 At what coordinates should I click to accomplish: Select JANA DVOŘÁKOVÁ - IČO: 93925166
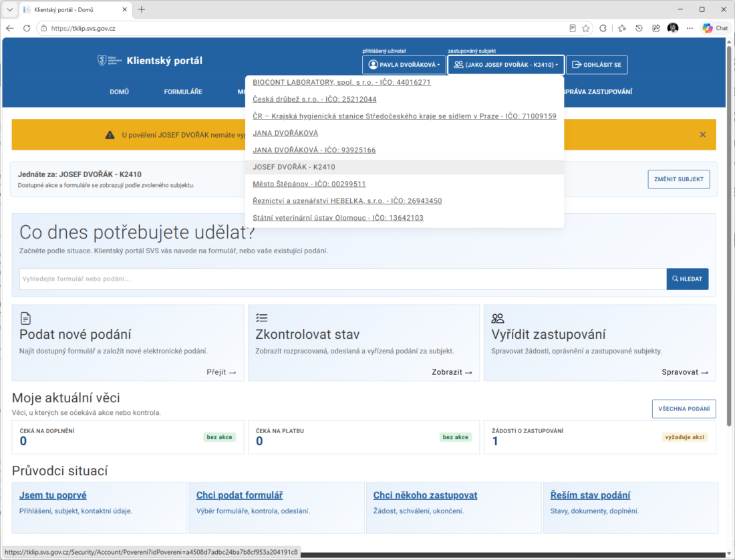pos(314,150)
